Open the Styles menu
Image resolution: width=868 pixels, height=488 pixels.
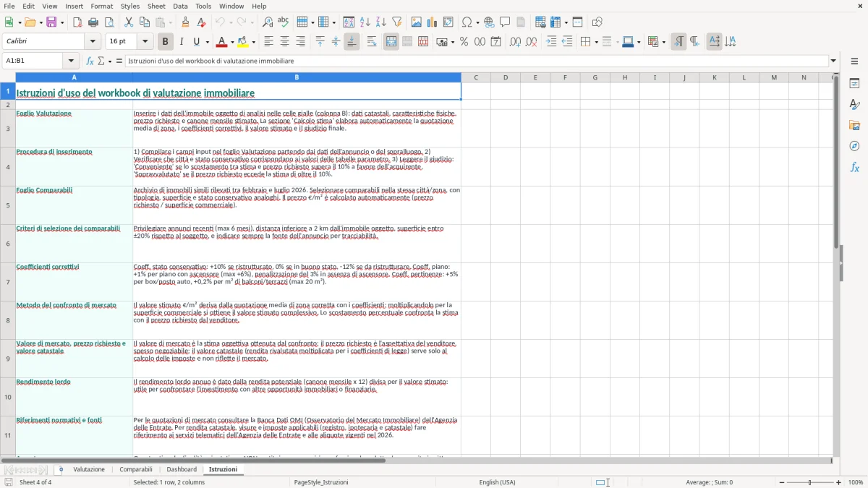[130, 6]
